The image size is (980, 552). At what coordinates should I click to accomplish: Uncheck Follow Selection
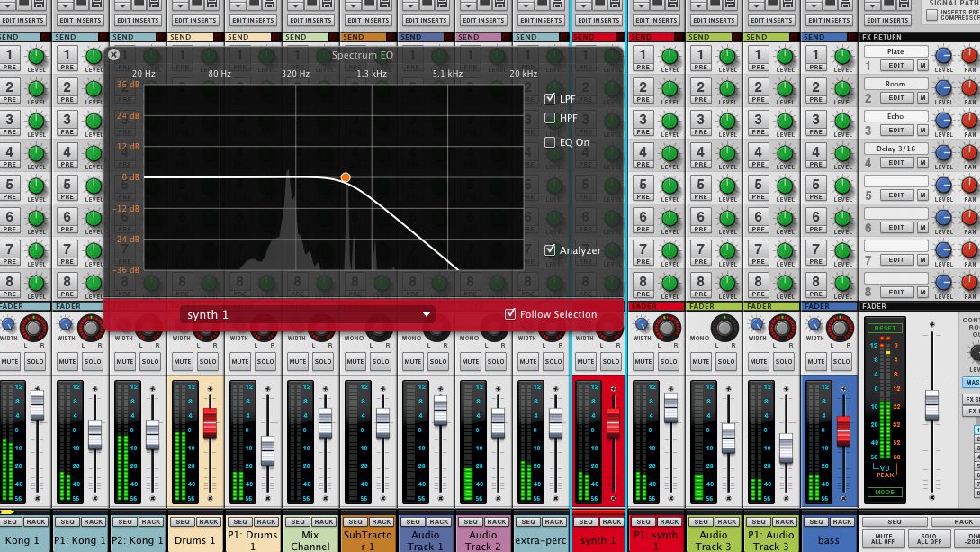(510, 314)
